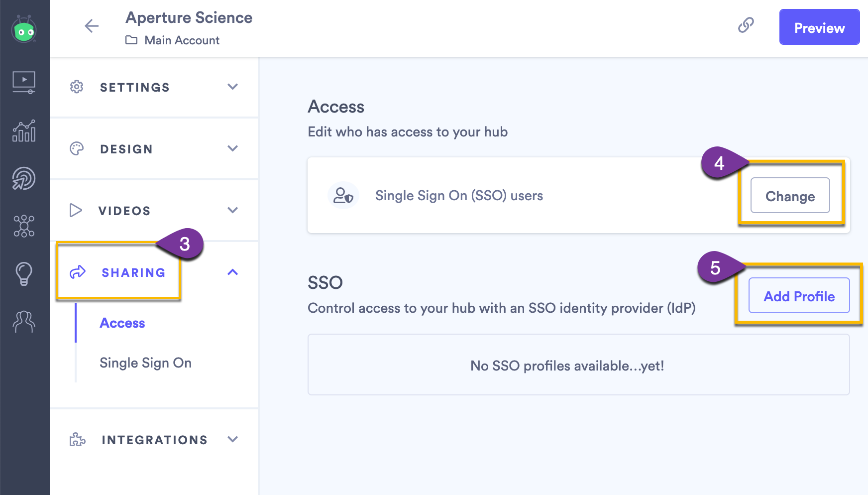The width and height of the screenshot is (868, 495).
Task: Click the Main Account folder icon
Action: point(131,40)
